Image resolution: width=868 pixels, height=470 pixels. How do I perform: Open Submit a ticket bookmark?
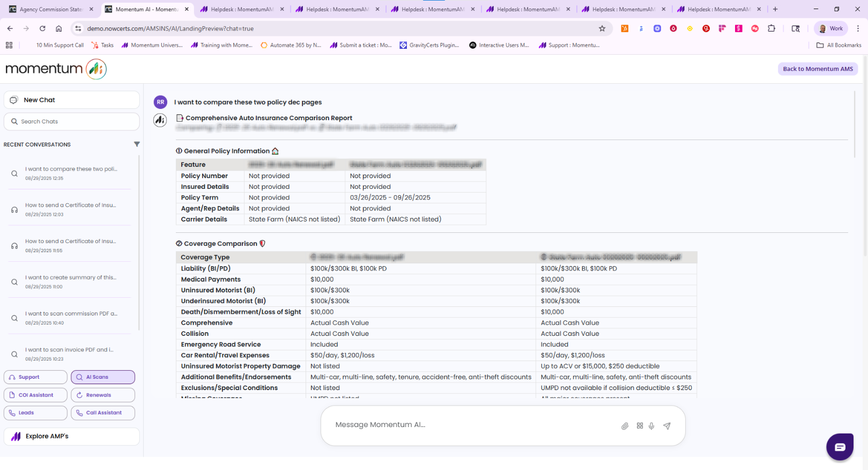[x=360, y=45]
